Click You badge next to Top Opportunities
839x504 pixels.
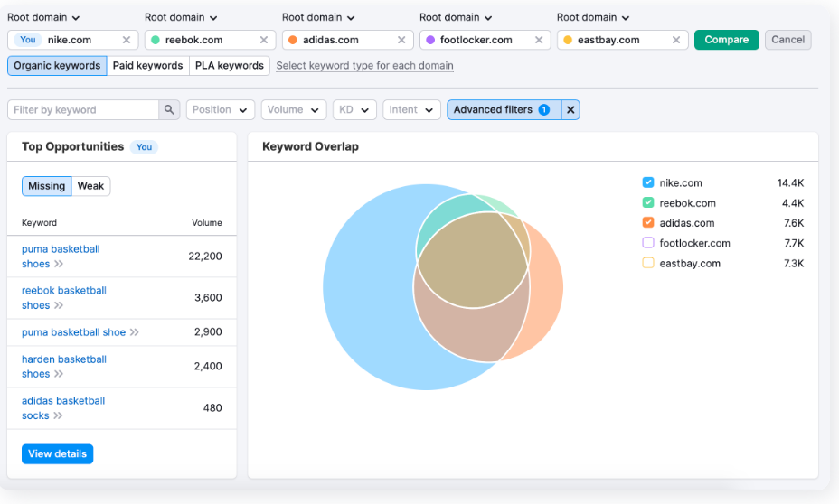(144, 147)
